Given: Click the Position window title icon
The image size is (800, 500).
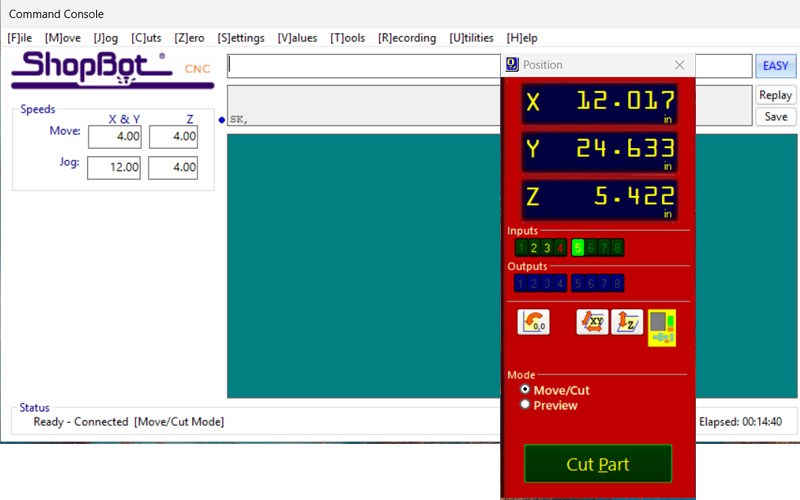Looking at the screenshot, I should click(x=512, y=65).
